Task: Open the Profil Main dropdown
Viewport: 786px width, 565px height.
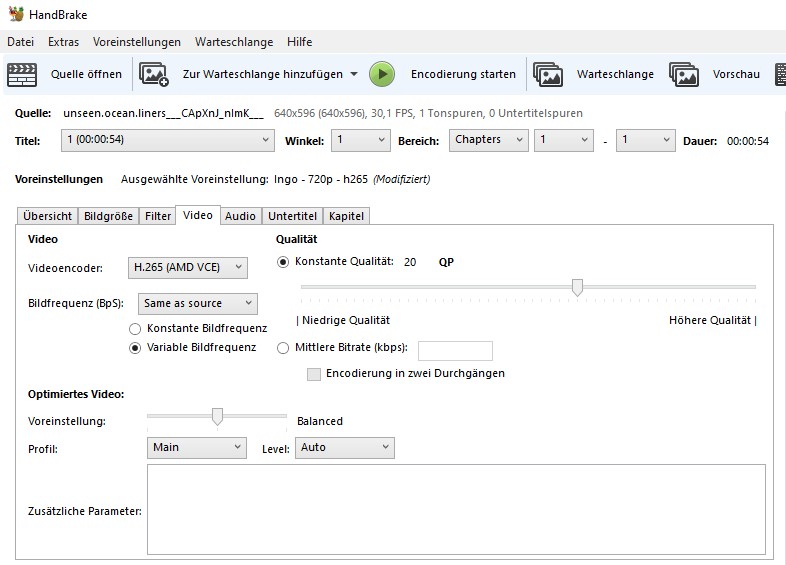Action: 196,448
